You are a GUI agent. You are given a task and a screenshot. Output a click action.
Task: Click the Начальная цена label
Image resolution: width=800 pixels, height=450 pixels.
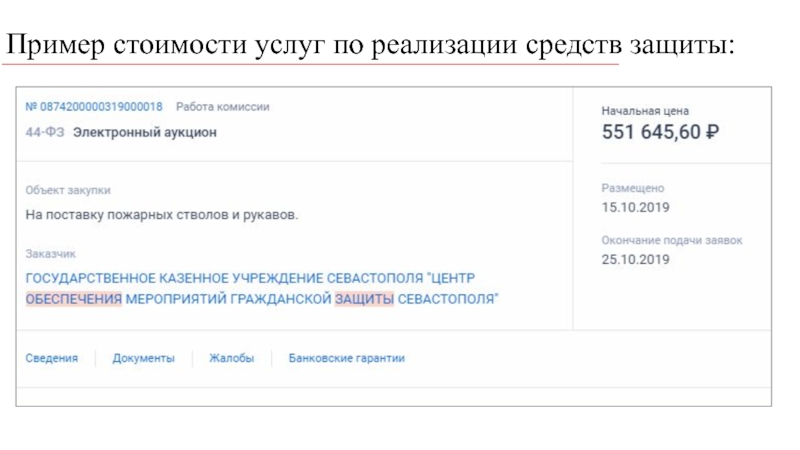tap(645, 111)
